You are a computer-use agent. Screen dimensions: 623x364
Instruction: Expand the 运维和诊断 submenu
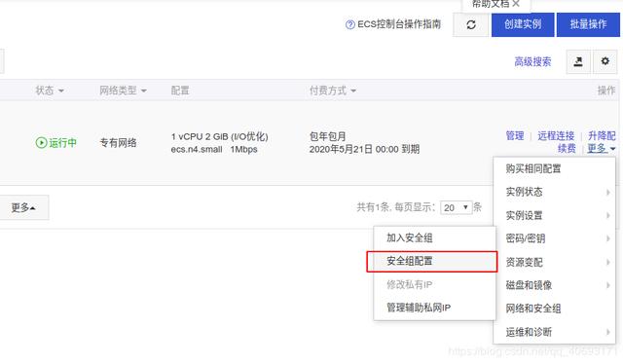tap(554, 332)
